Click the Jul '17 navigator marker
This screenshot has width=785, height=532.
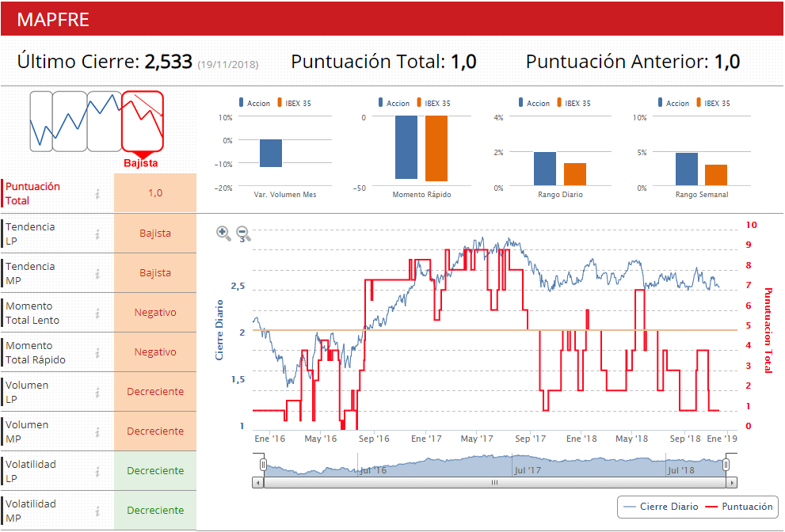528,470
